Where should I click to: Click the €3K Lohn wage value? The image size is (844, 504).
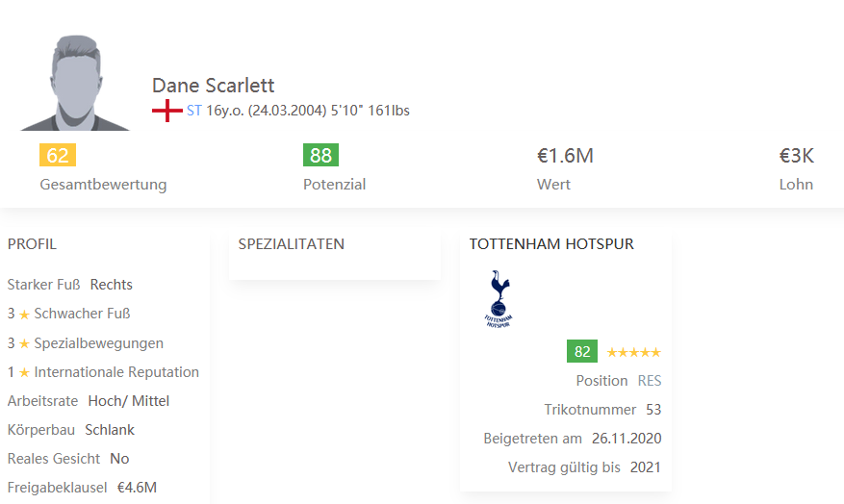coord(797,156)
